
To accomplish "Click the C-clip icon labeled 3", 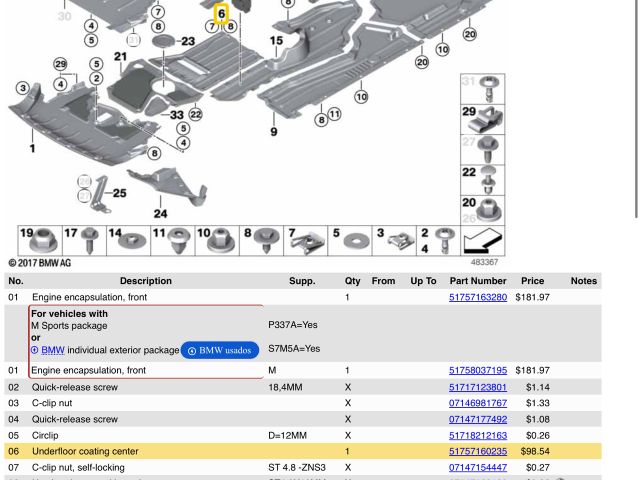I will click(399, 241).
